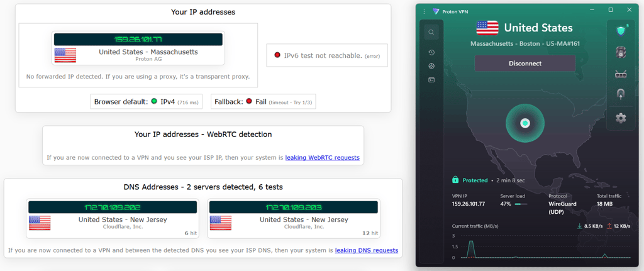
Task: Click the server load 47% progress bar
Action: [521, 204]
